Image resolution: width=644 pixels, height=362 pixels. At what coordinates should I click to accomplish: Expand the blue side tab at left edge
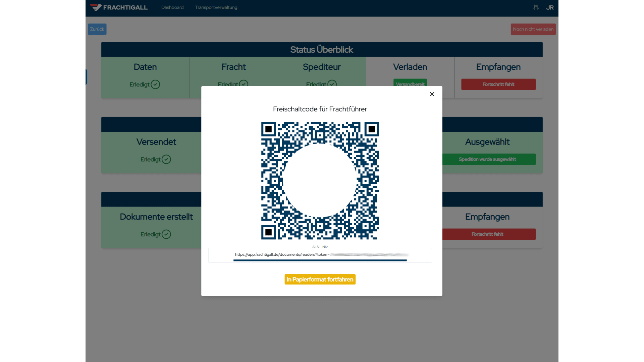(x=87, y=77)
